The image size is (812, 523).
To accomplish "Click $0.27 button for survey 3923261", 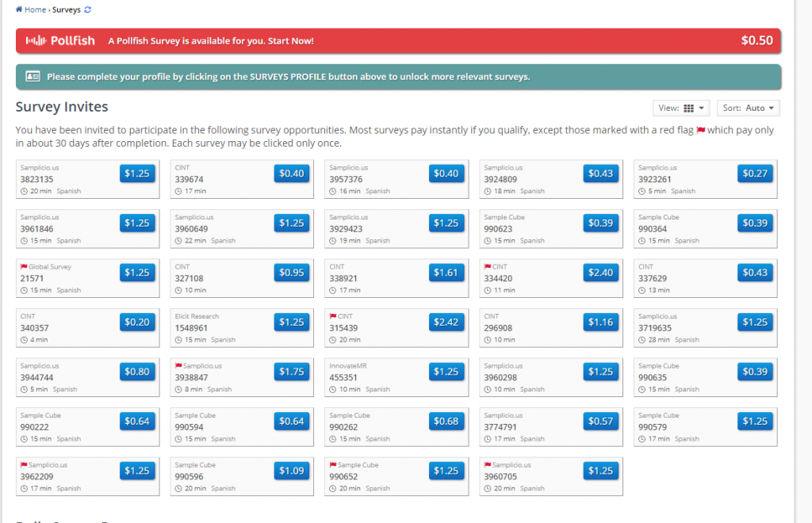I will [755, 174].
